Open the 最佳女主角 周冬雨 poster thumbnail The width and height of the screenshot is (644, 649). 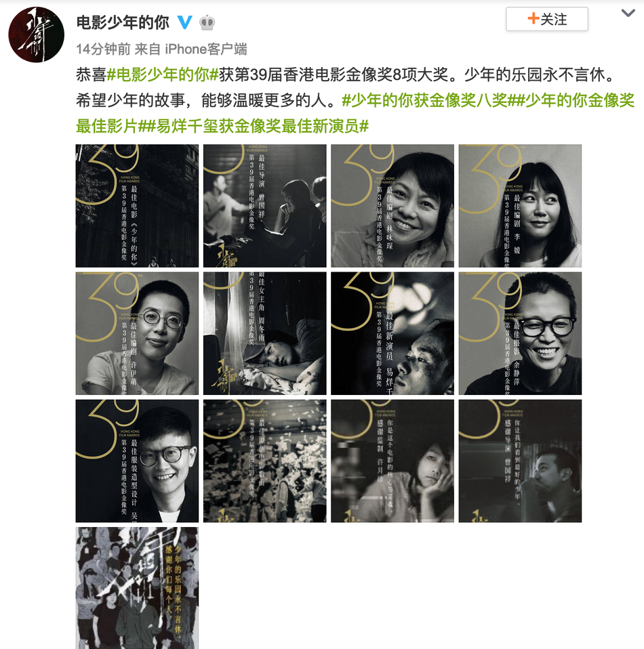[264, 333]
